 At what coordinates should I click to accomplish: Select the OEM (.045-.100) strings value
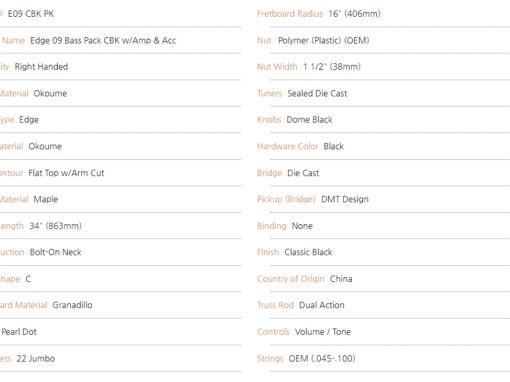pos(322,359)
